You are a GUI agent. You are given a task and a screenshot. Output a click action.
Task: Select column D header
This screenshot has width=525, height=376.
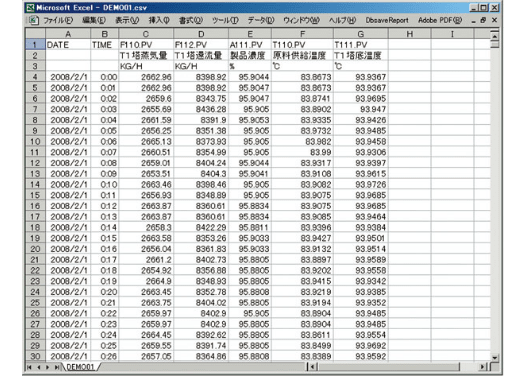tap(201, 34)
